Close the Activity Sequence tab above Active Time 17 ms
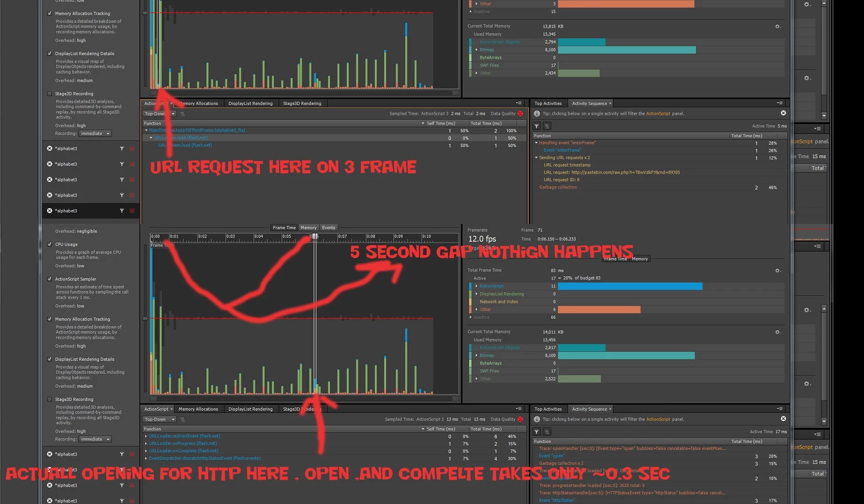Image resolution: width=864 pixels, height=504 pixels. [610, 409]
